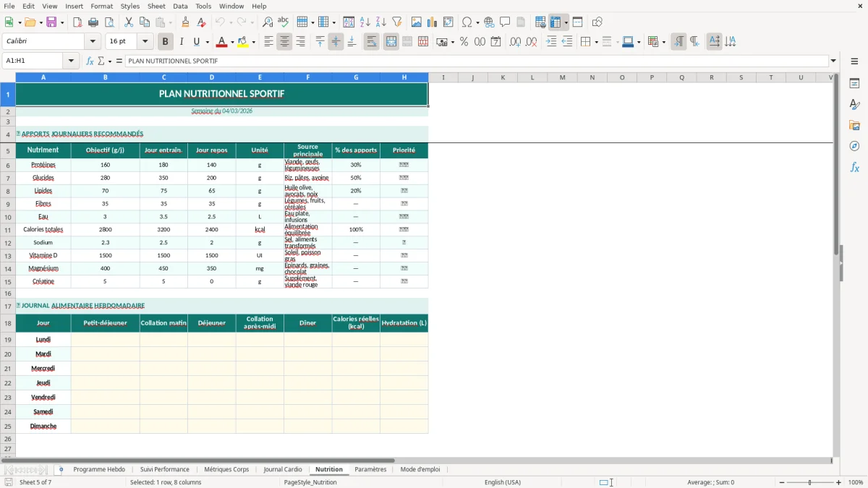Apply the yellow background color swatch
This screenshot has height=488, width=868.
243,42
